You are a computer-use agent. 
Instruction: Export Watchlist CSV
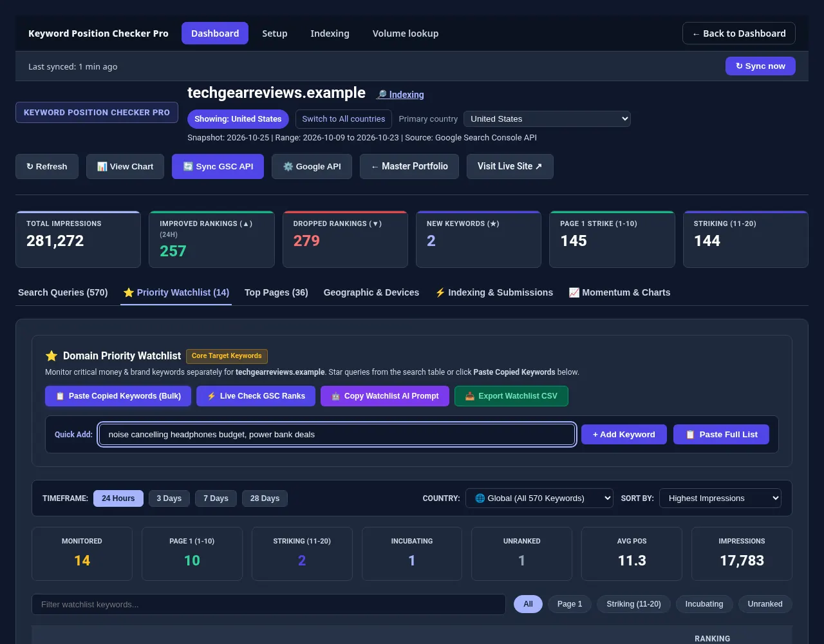tap(511, 396)
